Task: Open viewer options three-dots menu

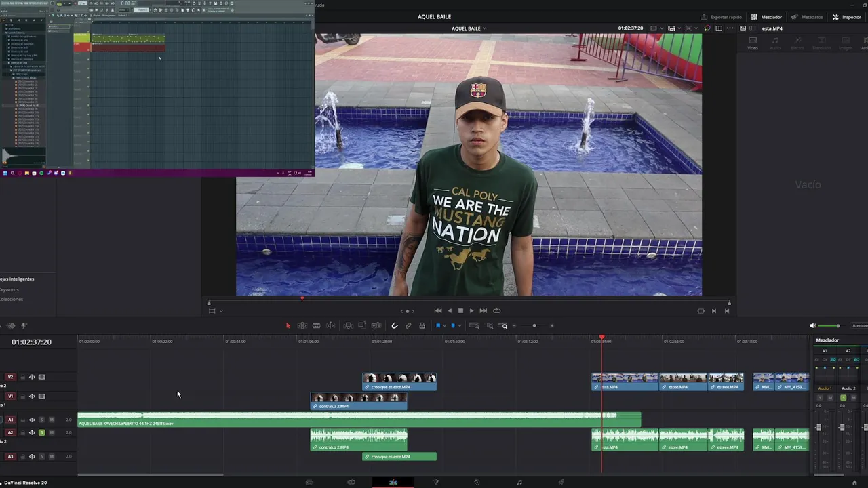Action: tap(729, 28)
